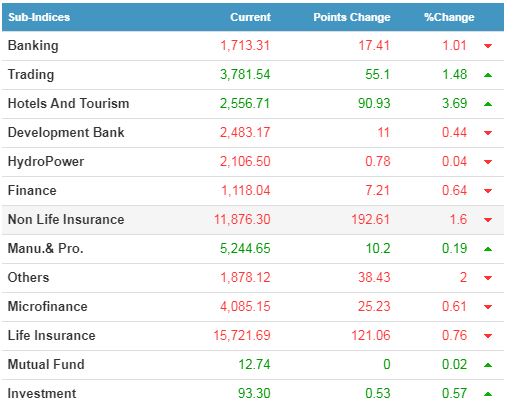Click the red arrow in Development Bank row

point(488,133)
